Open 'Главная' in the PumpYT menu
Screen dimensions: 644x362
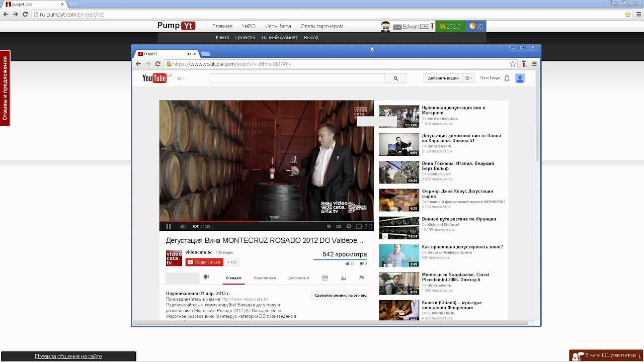[222, 26]
